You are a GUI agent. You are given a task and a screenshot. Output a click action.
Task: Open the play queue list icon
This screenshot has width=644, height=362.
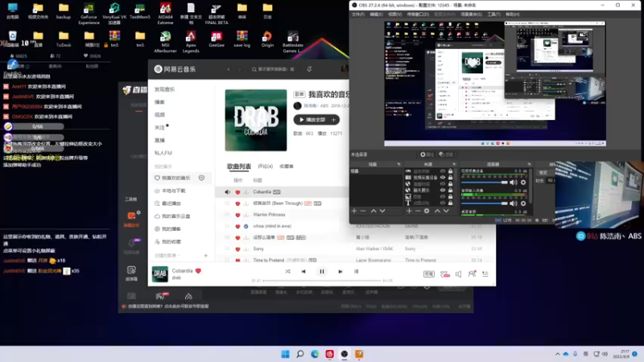[x=485, y=274]
